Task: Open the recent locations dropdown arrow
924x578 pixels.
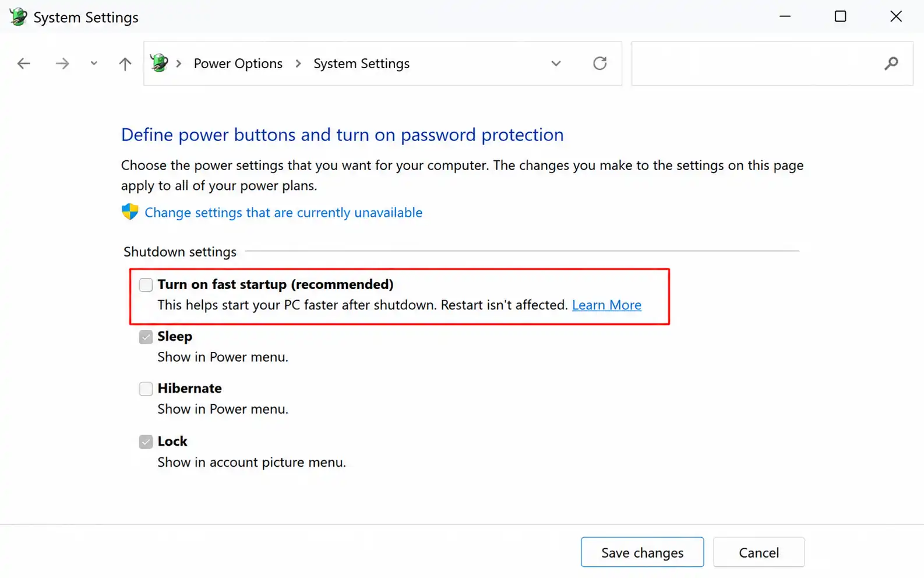Action: [94, 64]
